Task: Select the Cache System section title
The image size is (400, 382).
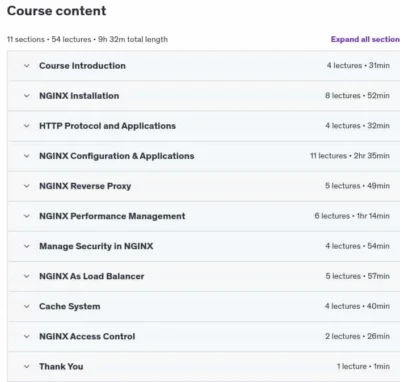Action: coord(70,306)
